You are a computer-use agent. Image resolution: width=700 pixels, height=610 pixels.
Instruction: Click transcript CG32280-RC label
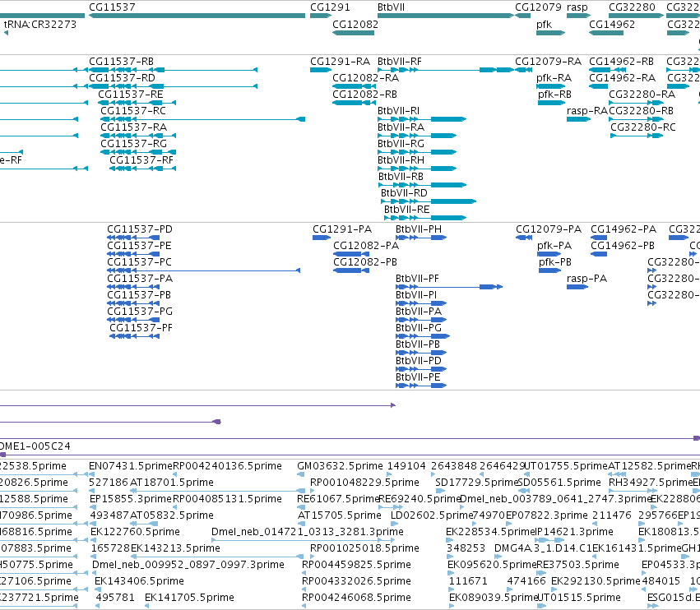pos(643,127)
